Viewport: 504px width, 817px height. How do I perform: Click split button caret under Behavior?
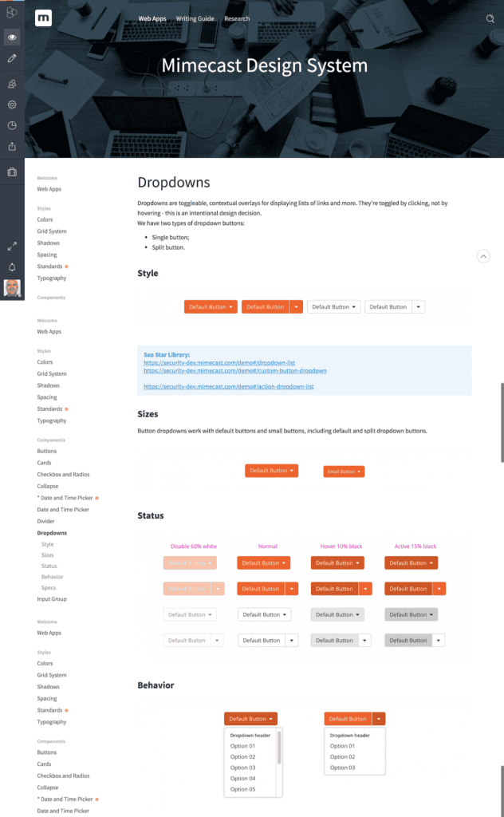379,719
